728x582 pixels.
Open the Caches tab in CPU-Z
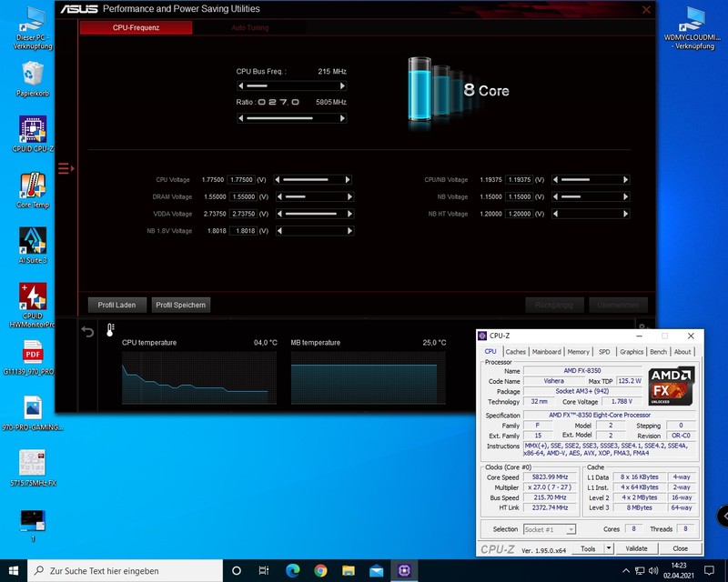coord(515,352)
